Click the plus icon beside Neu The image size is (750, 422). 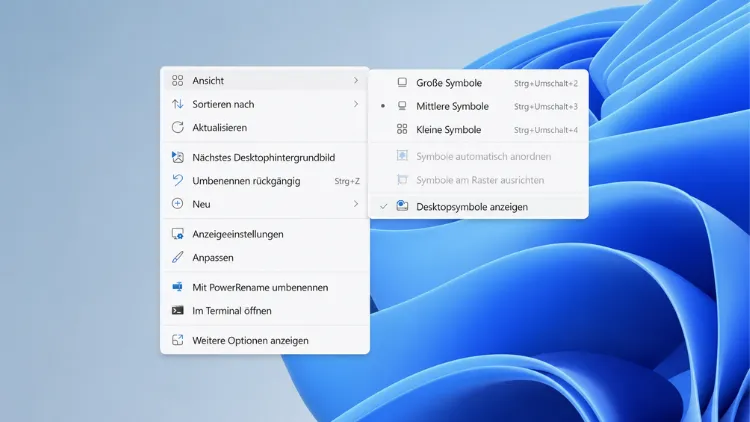pos(177,203)
